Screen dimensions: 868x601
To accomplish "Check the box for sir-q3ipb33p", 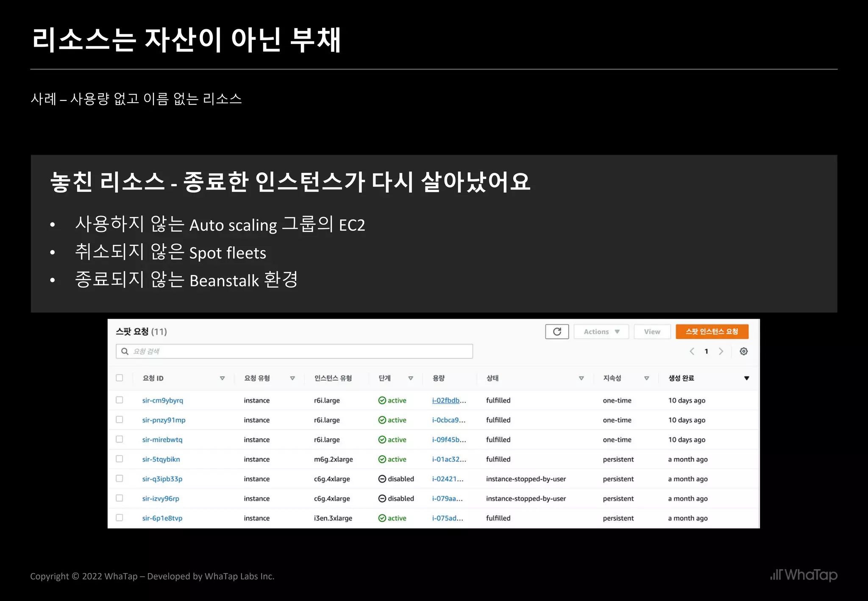I will pos(120,479).
